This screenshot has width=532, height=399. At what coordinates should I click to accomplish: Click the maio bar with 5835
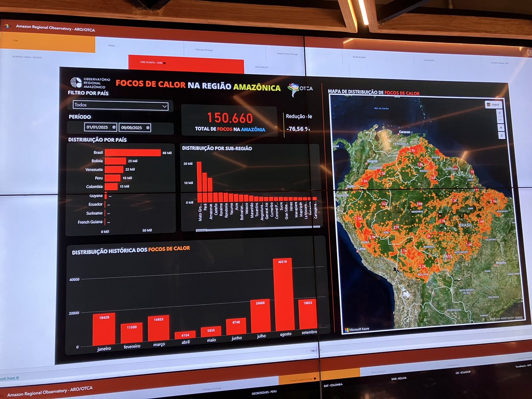(x=211, y=332)
